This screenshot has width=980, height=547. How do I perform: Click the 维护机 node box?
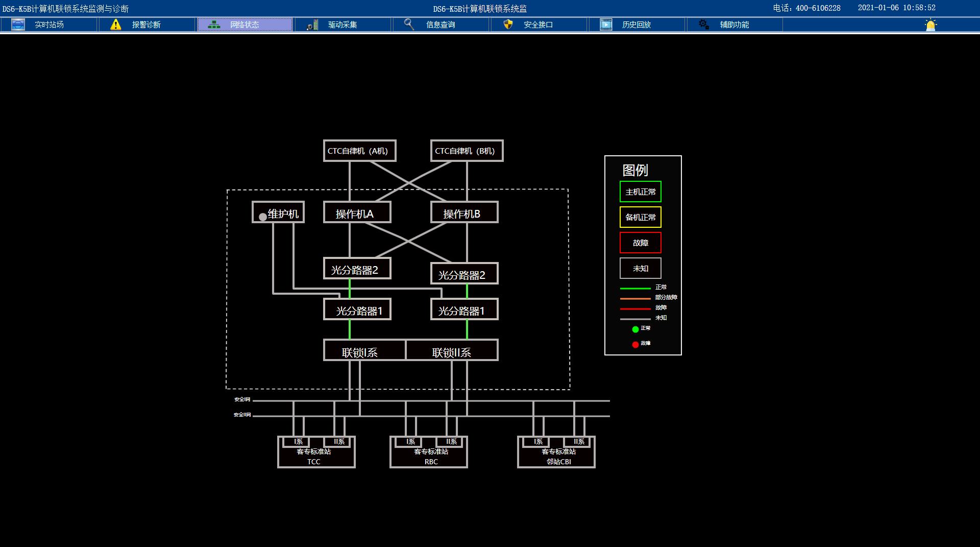click(278, 212)
